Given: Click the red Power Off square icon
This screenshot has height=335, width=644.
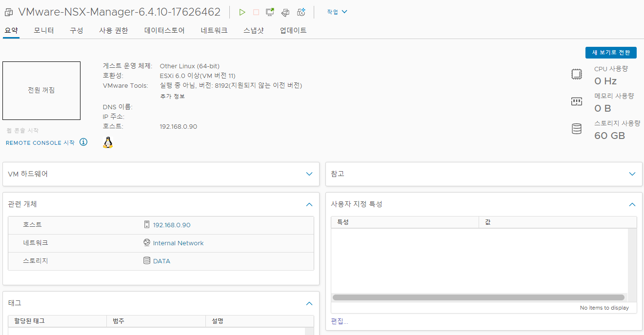Looking at the screenshot, I should pos(256,12).
